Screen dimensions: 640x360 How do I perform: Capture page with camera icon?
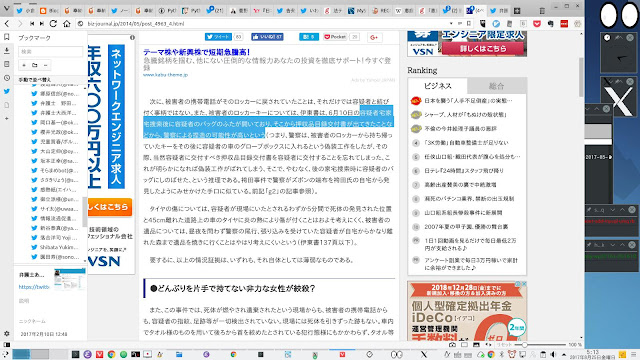click(x=452, y=344)
